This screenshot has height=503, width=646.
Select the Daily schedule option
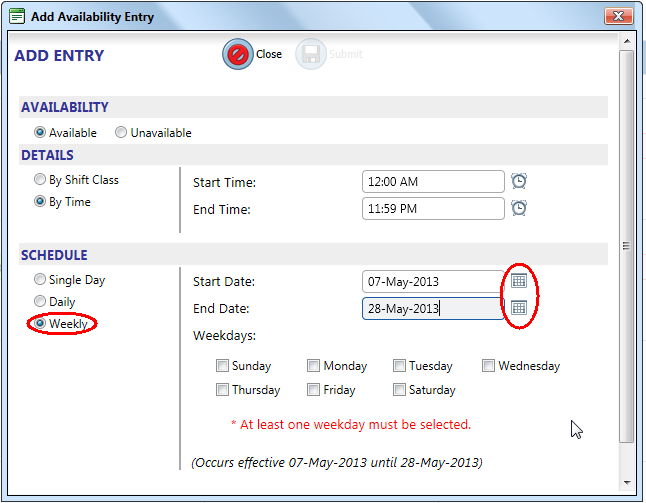point(40,301)
